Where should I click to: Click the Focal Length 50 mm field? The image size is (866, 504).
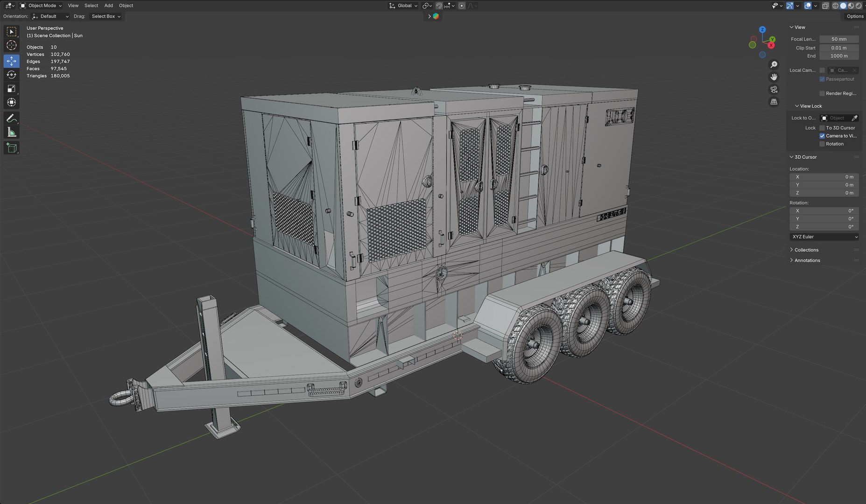pos(839,39)
